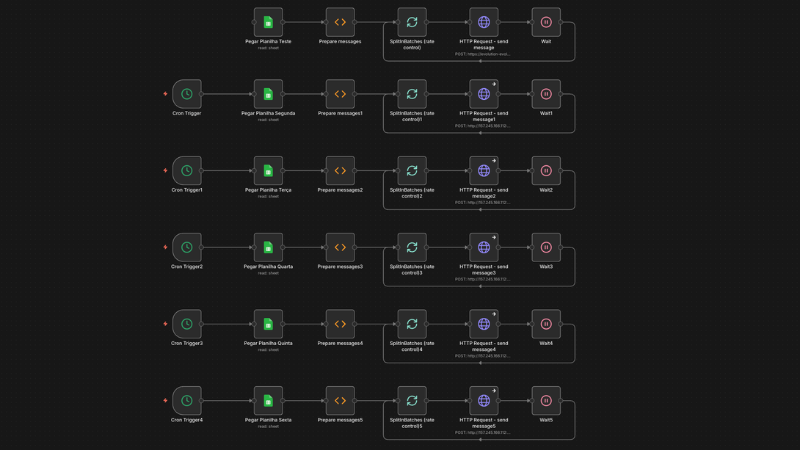Select Pegar Planilha Quarta sheet node
Screen dimensions: 800x450
coord(268,247)
